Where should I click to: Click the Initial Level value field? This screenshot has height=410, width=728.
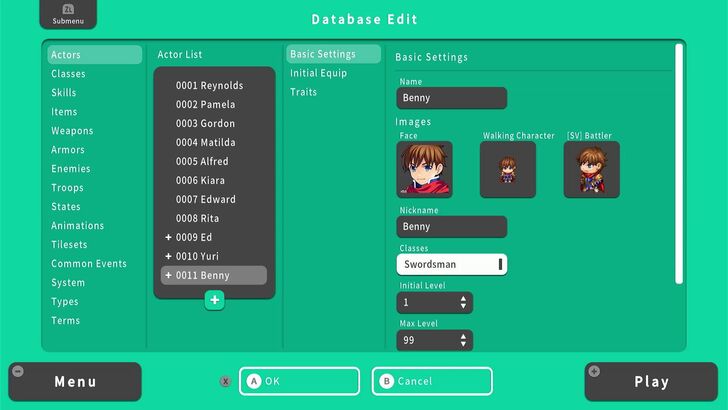pyautogui.click(x=435, y=303)
